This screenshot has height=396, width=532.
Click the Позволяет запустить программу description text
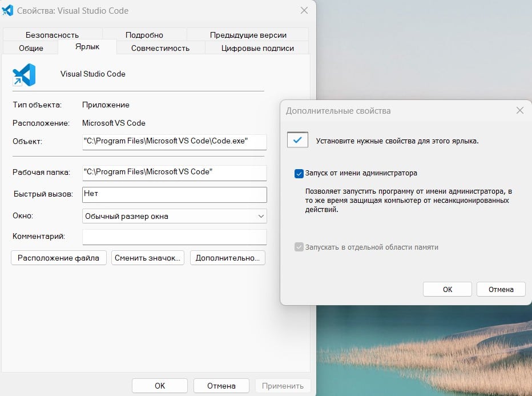pos(409,200)
